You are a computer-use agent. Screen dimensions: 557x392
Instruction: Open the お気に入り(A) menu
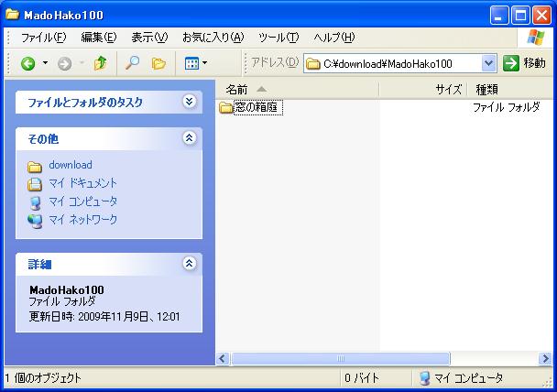point(213,38)
